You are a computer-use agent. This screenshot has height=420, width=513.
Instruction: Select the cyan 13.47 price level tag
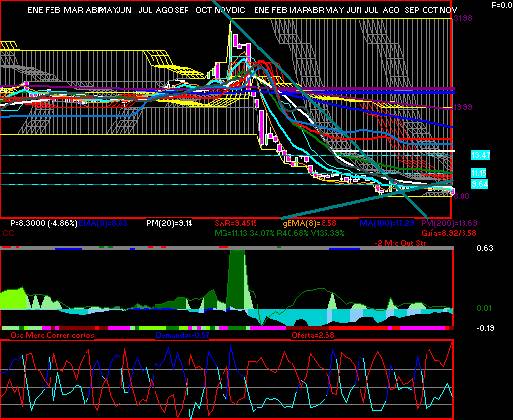tap(480, 155)
